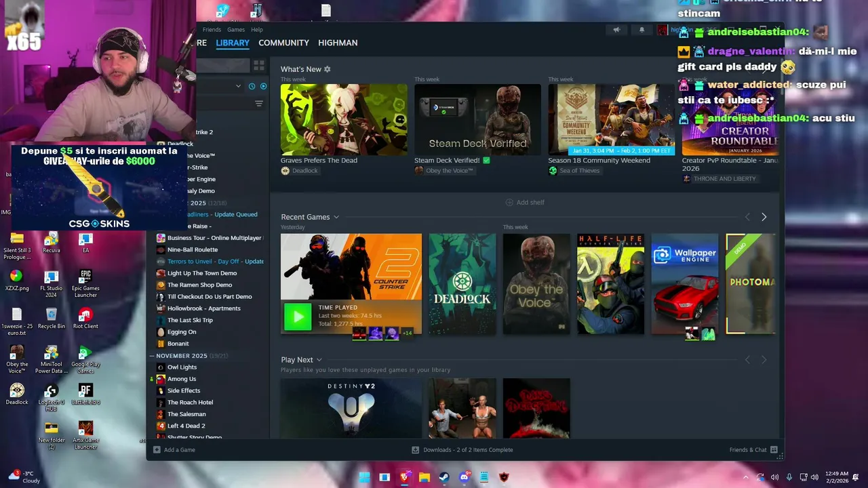Screen dimensions: 868x488
Task: Select The Last Ski Trip
Action: tap(184, 321)
